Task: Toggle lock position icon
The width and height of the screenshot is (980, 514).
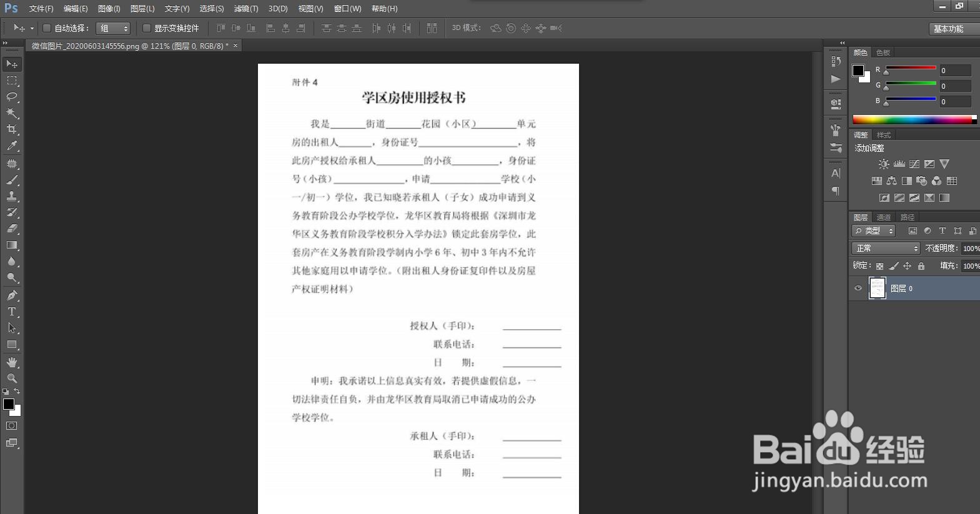Action: 908,266
